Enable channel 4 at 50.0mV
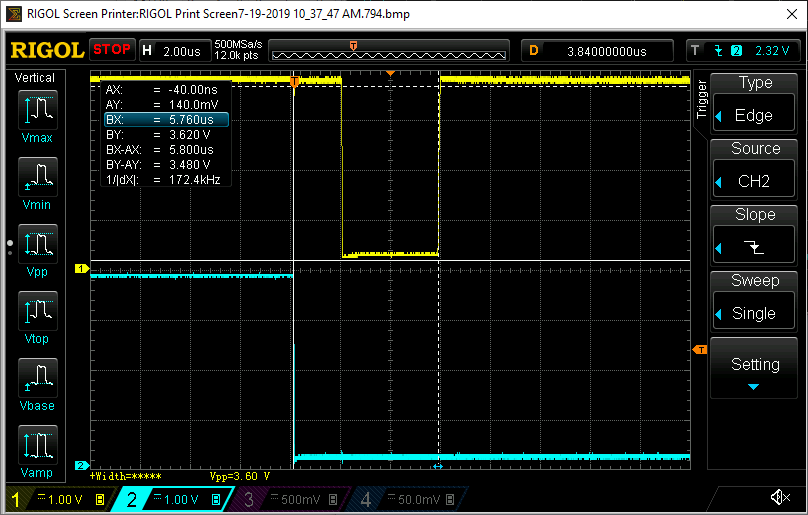This screenshot has height=515, width=808. [x=409, y=499]
